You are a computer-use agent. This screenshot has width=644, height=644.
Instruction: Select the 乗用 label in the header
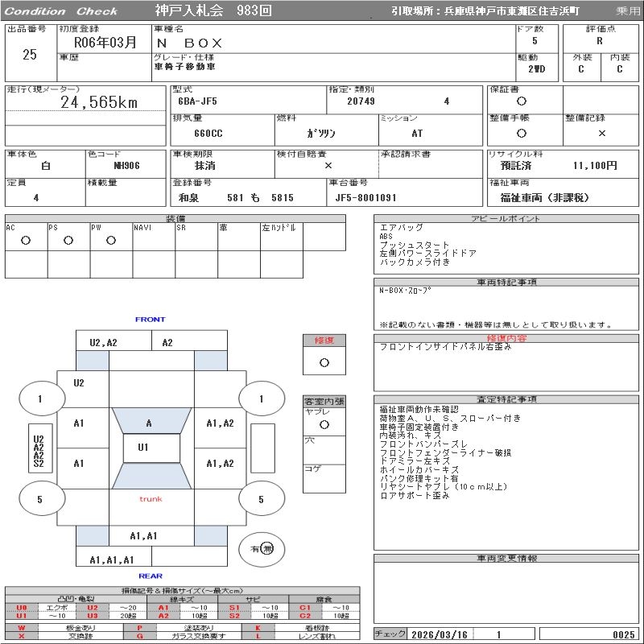coord(628,11)
